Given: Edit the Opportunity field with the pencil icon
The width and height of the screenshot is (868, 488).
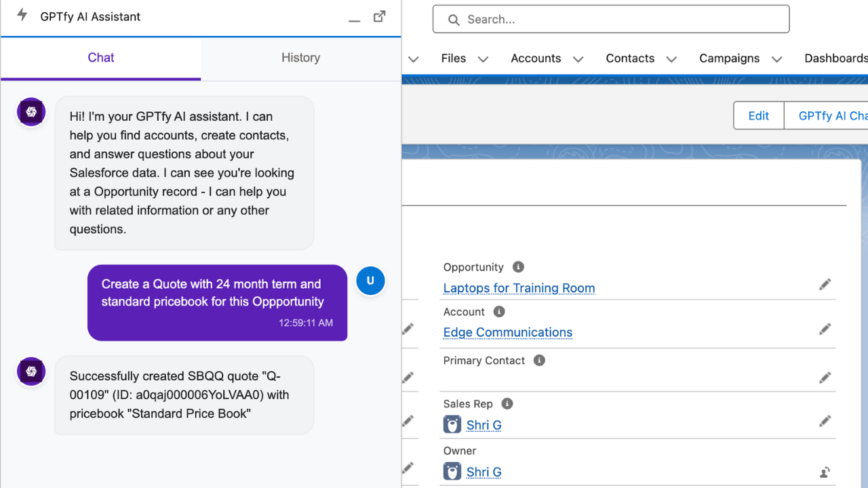Looking at the screenshot, I should coord(825,284).
